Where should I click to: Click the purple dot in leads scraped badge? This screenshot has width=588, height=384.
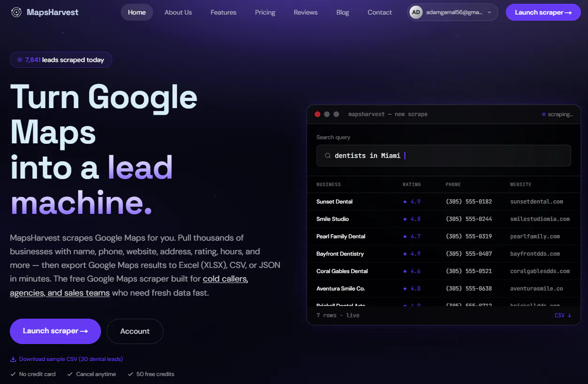point(20,60)
